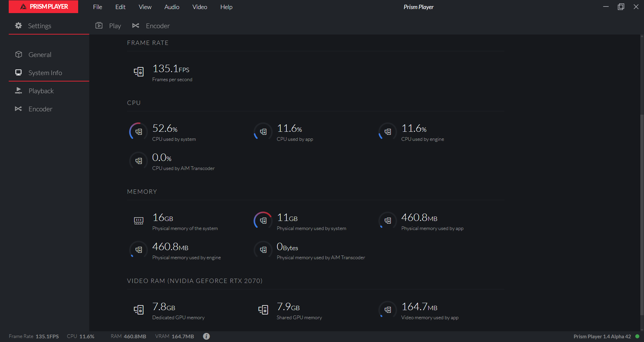The image size is (644, 342).
Task: Close the Prism Player window
Action: click(636, 7)
